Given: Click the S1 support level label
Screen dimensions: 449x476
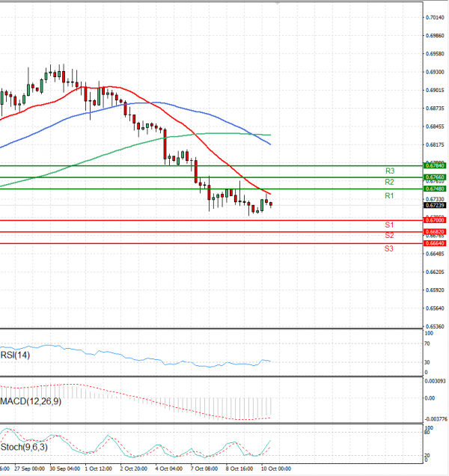Looking at the screenshot, I should coord(389,225).
